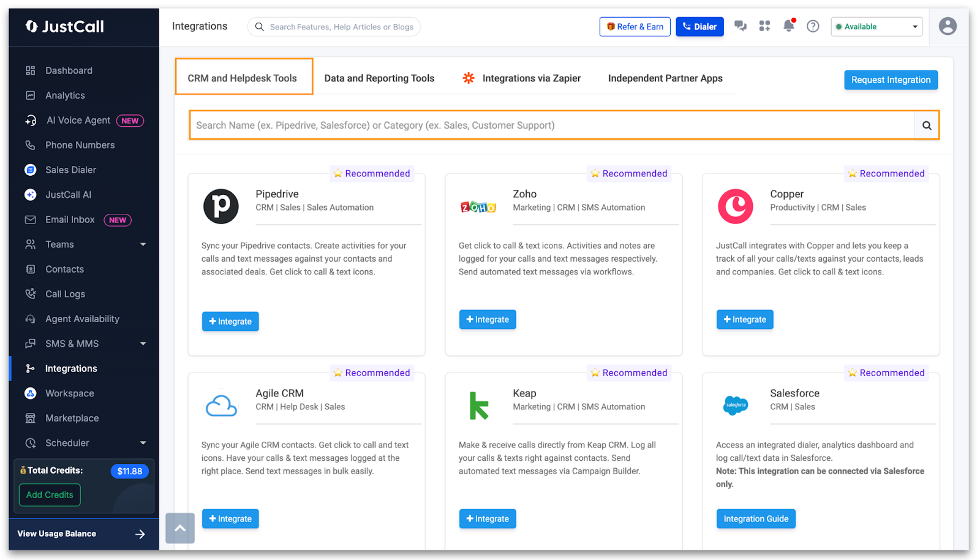The width and height of the screenshot is (980, 560).
Task: Open the help question mark icon
Action: click(813, 26)
